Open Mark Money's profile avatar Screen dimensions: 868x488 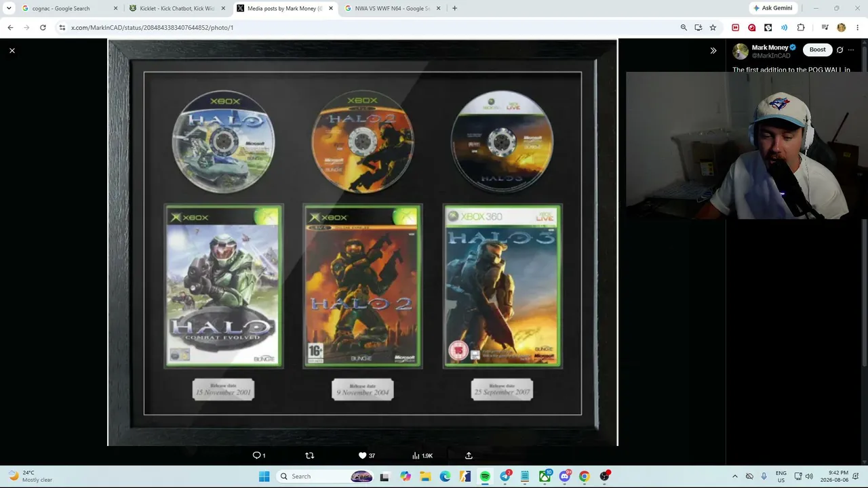(x=741, y=51)
